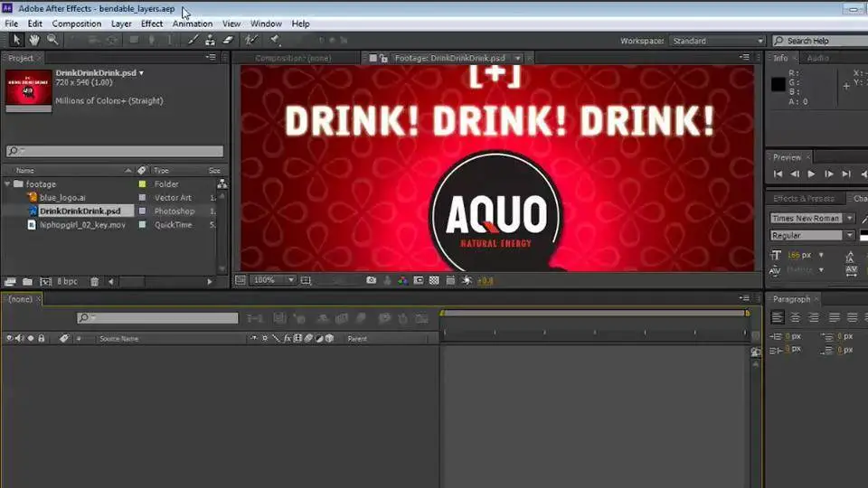Screen dimensions: 868x488
Task: Open the Effect menu
Action: [x=152, y=23]
